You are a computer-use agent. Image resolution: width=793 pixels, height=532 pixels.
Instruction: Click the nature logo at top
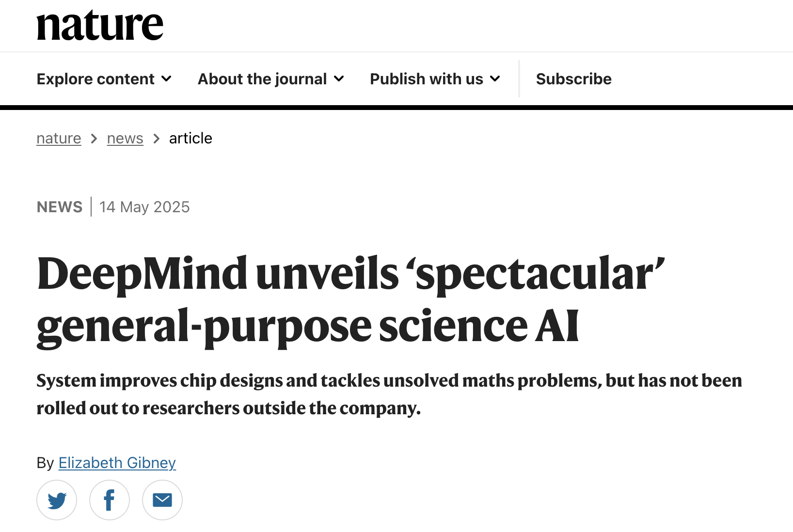pyautogui.click(x=100, y=25)
